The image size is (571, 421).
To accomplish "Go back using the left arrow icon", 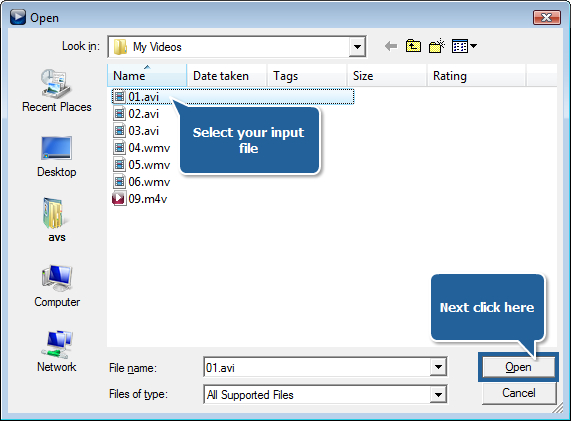I will tap(391, 46).
